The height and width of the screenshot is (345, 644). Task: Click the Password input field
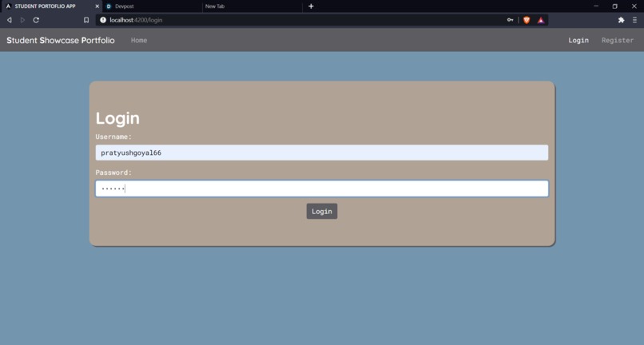321,188
